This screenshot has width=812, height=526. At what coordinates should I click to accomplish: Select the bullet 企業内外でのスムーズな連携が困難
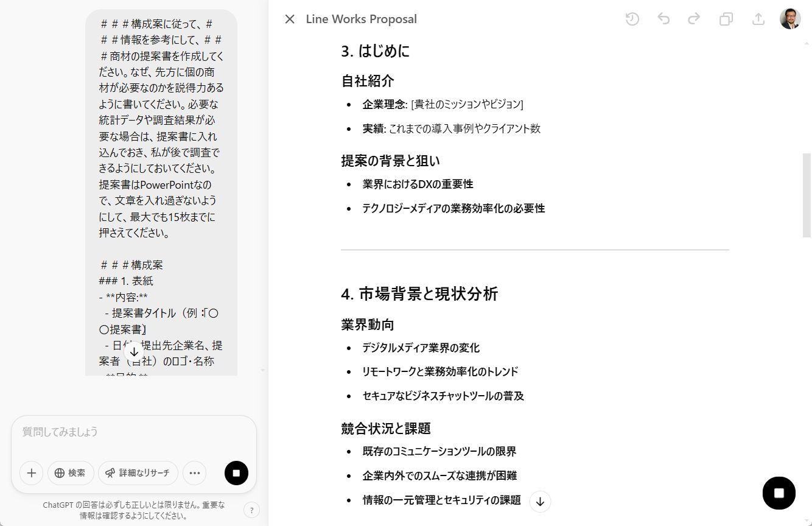coord(439,475)
